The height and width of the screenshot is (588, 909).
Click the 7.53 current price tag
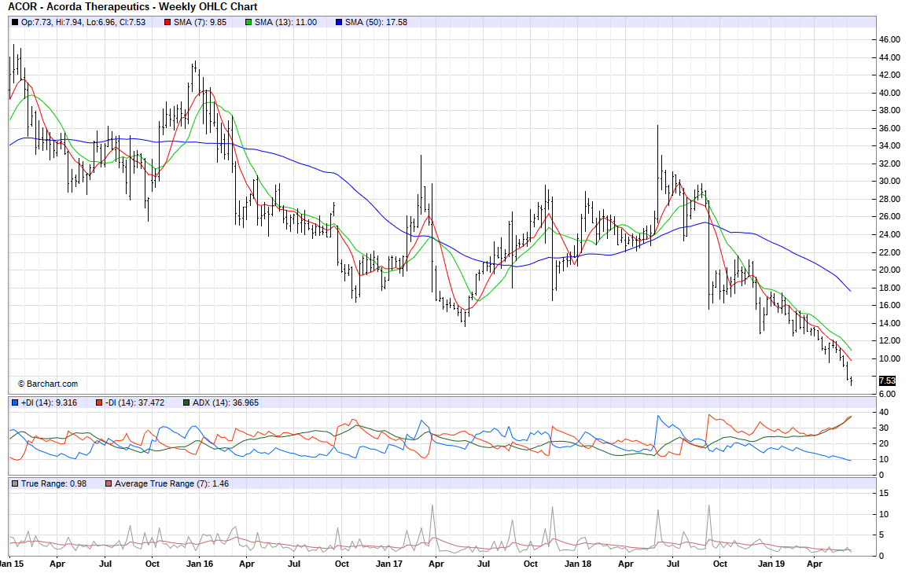click(x=887, y=380)
